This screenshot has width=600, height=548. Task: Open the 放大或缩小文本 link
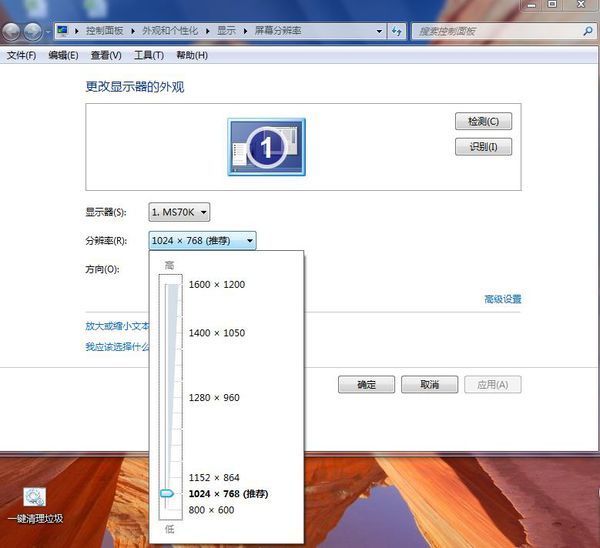[117, 326]
